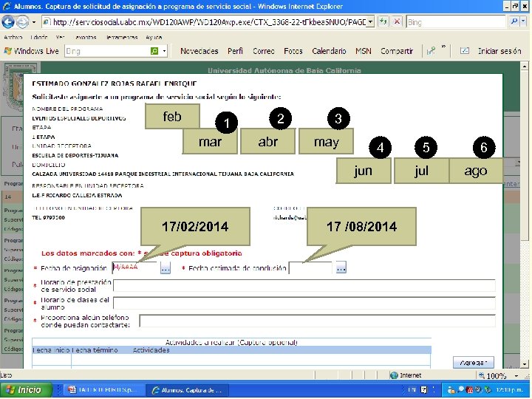532x399 pixels.
Task: Click the magnifier search icon at top right
Action: click(x=514, y=22)
